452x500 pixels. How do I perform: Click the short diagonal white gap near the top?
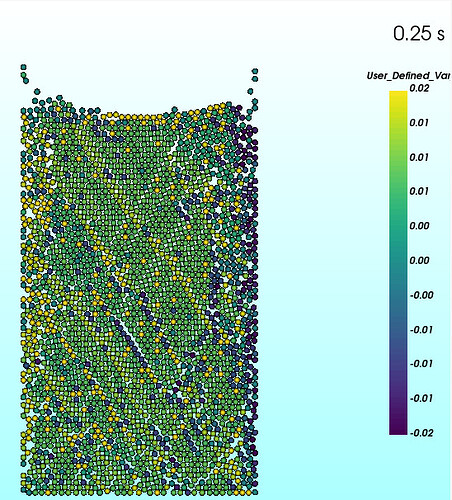(x=173, y=147)
